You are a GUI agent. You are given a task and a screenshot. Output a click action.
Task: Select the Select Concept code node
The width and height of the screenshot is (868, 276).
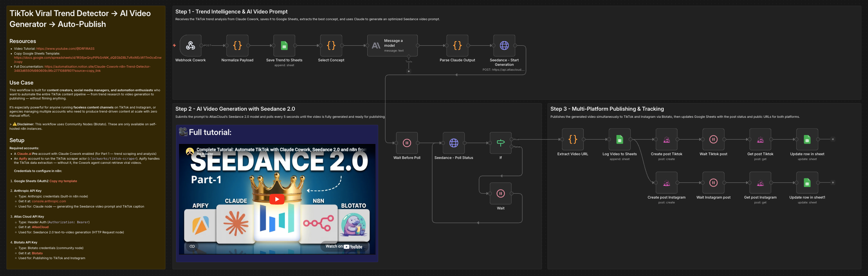331,46
